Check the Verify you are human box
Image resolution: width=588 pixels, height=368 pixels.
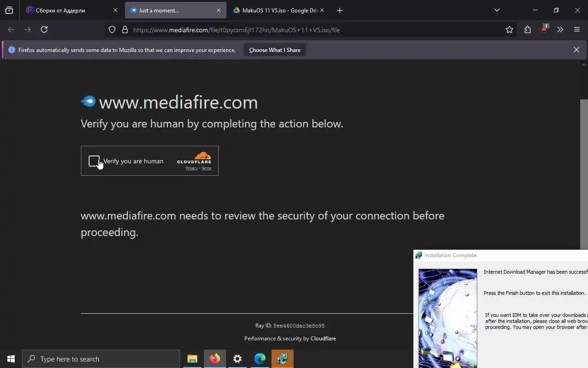tap(94, 161)
